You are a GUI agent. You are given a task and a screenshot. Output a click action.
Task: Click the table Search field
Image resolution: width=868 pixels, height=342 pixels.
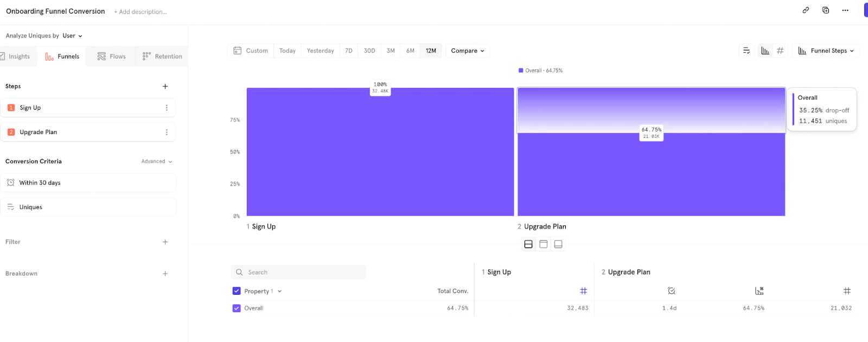(298, 273)
